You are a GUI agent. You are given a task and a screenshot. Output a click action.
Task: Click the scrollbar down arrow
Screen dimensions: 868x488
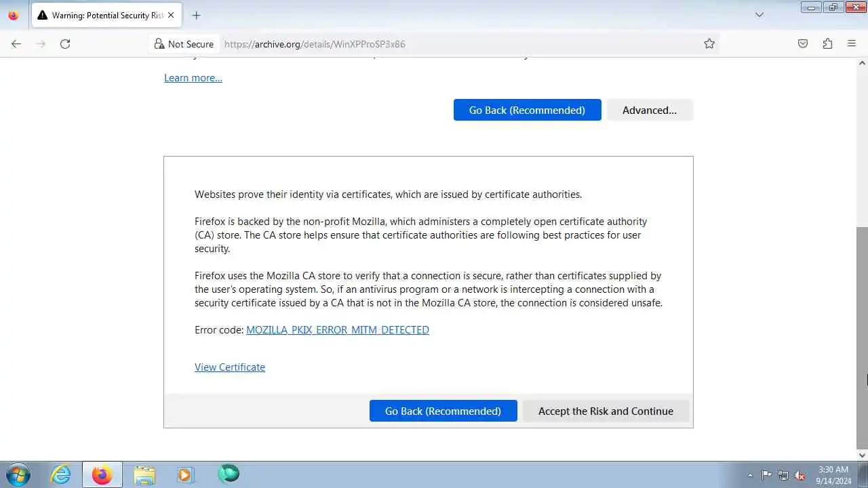point(863,455)
